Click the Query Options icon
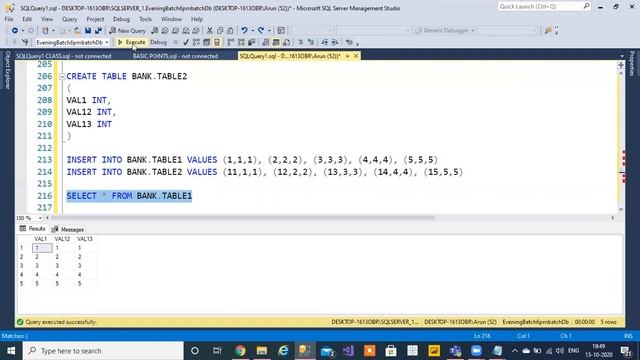Image resolution: width=640 pixels, height=360 pixels. (x=207, y=42)
